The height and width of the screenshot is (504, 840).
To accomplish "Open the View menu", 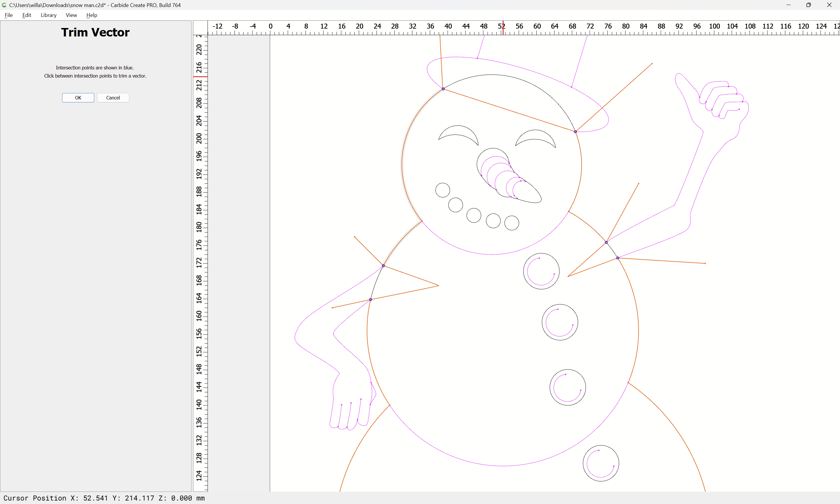I will [71, 15].
